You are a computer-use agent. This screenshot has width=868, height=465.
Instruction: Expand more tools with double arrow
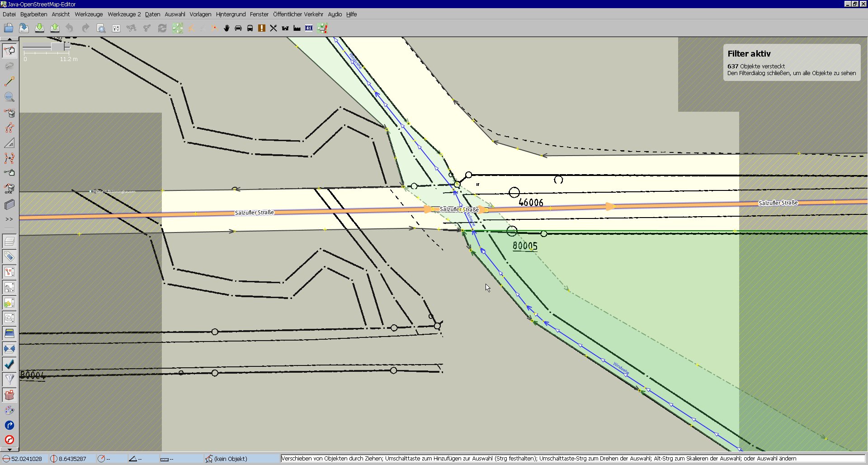point(9,219)
